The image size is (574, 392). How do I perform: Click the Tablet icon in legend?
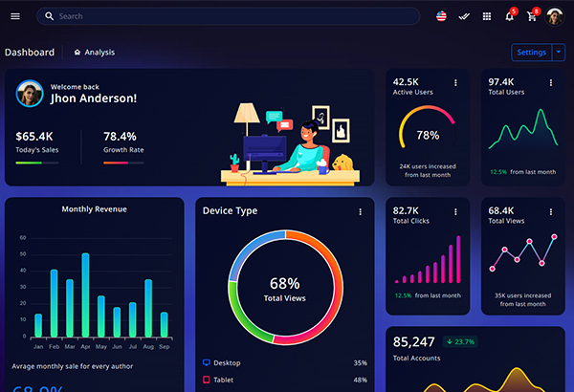[x=207, y=380]
